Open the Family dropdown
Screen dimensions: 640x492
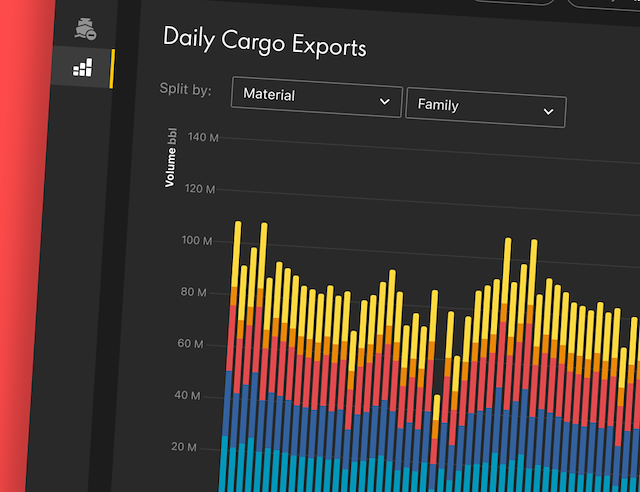pos(486,108)
